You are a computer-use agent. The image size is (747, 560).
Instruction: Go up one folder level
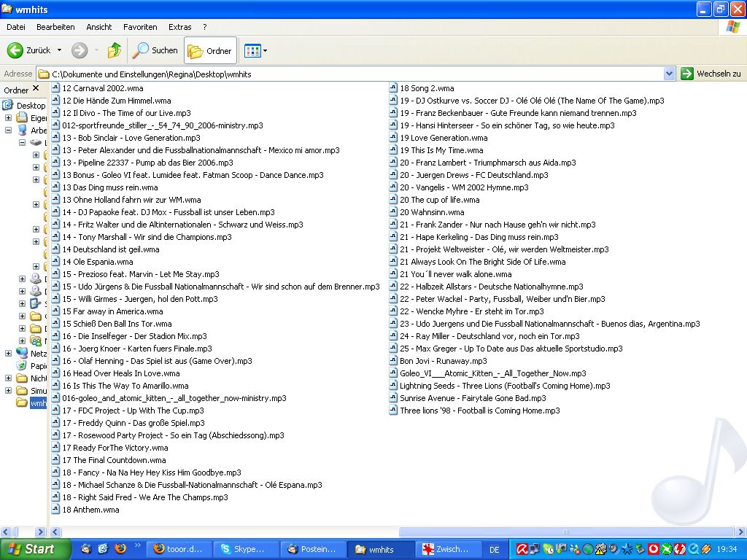115,50
